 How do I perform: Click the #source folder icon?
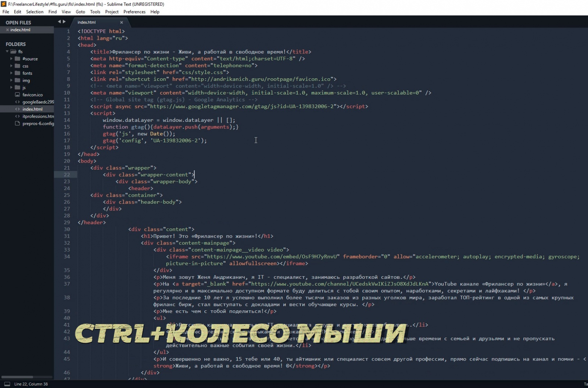(x=17, y=59)
